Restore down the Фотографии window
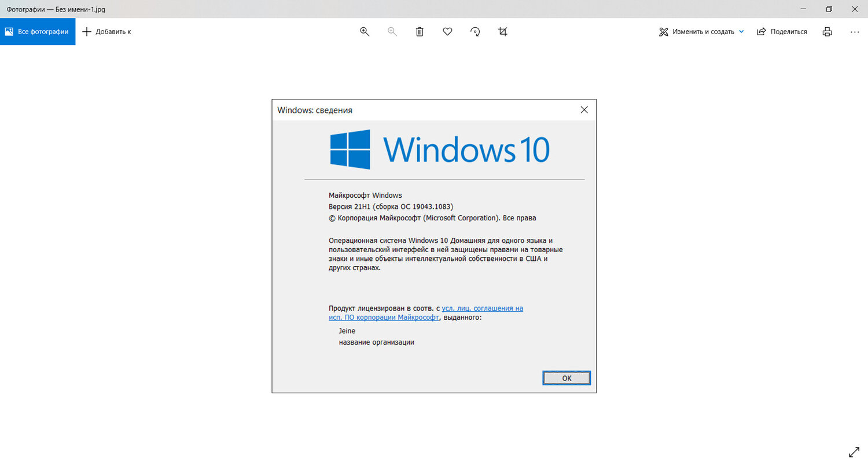868x461 pixels. pyautogui.click(x=829, y=9)
